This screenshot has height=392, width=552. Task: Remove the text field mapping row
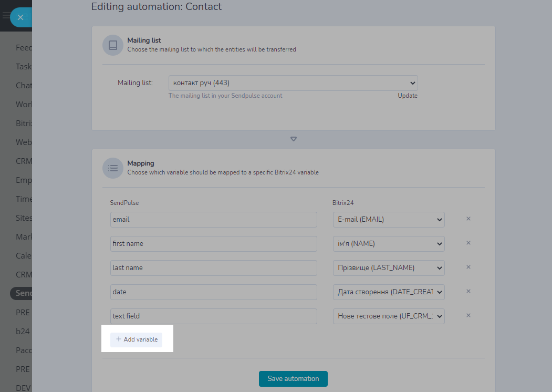(468, 315)
